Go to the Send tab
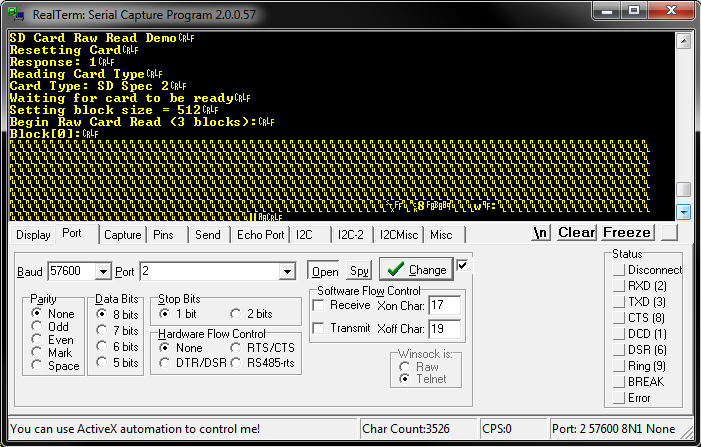This screenshot has width=701, height=447. pyautogui.click(x=208, y=235)
